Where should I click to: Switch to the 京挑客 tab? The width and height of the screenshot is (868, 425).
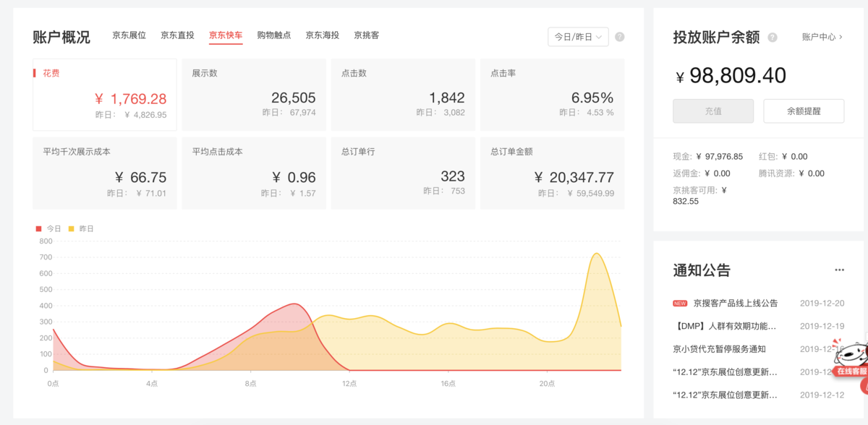[x=367, y=35]
